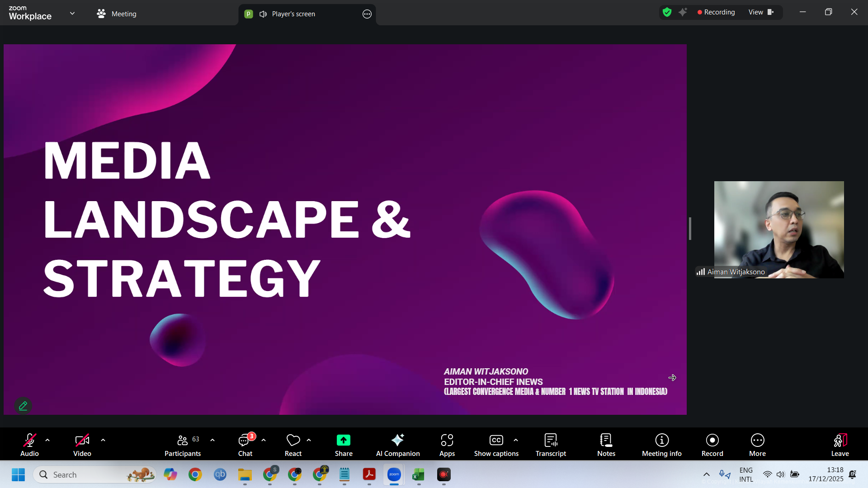Image resolution: width=868 pixels, height=488 pixels.
Task: Click Leave to exit the meeting
Action: [840, 445]
